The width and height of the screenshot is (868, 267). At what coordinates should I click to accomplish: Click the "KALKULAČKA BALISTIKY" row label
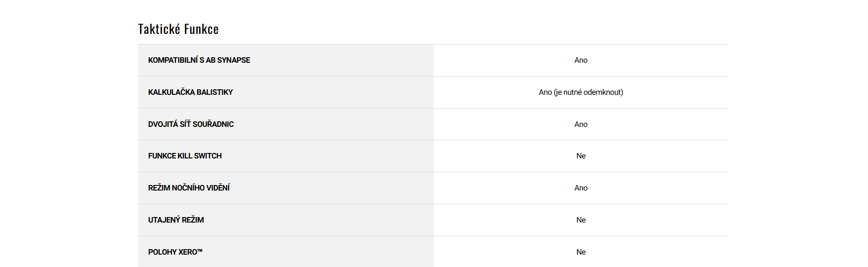point(190,92)
